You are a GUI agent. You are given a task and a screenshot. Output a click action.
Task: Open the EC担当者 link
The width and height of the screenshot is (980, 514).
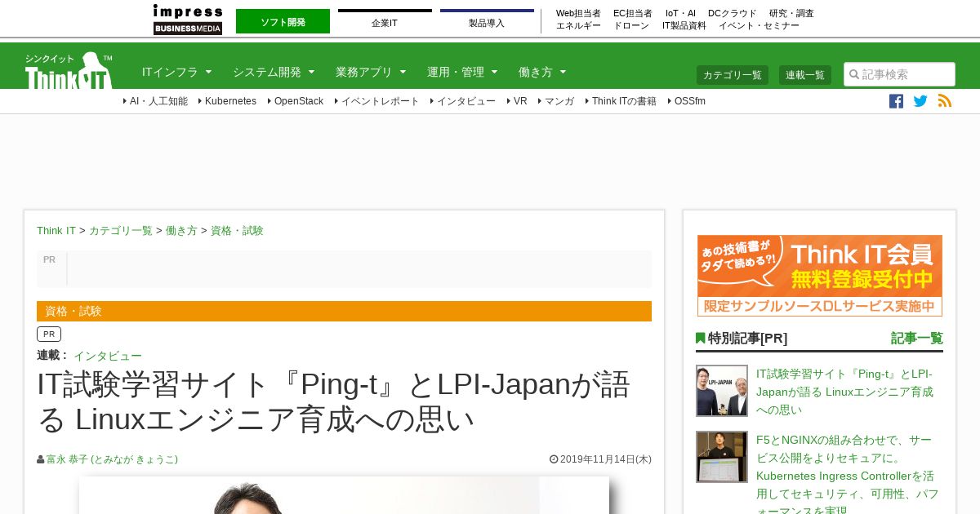pyautogui.click(x=633, y=13)
